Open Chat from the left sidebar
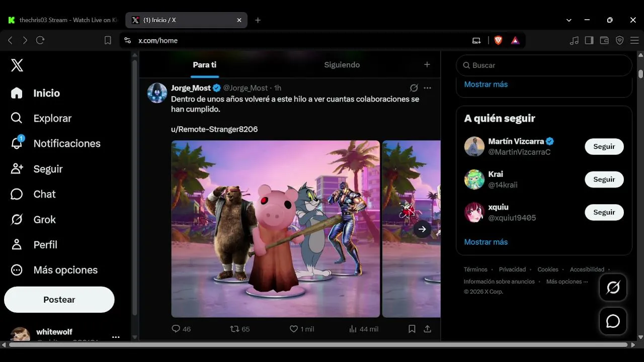Viewport: 644px width, 362px height. (x=33, y=194)
